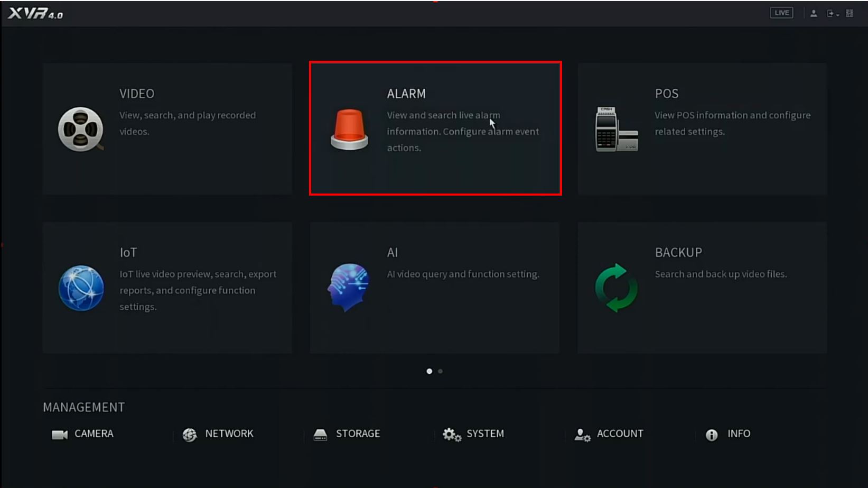Select the IoT globe icon
Image resolution: width=868 pixels, height=488 pixels.
(81, 288)
